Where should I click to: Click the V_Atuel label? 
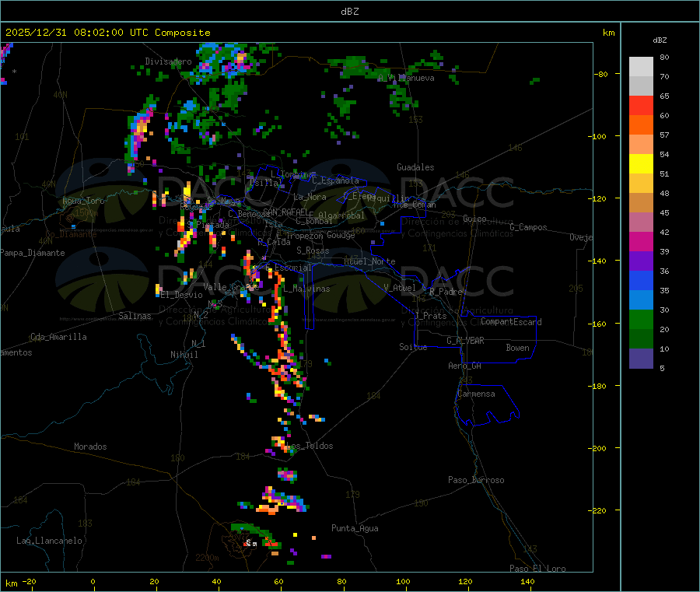pyautogui.click(x=400, y=288)
